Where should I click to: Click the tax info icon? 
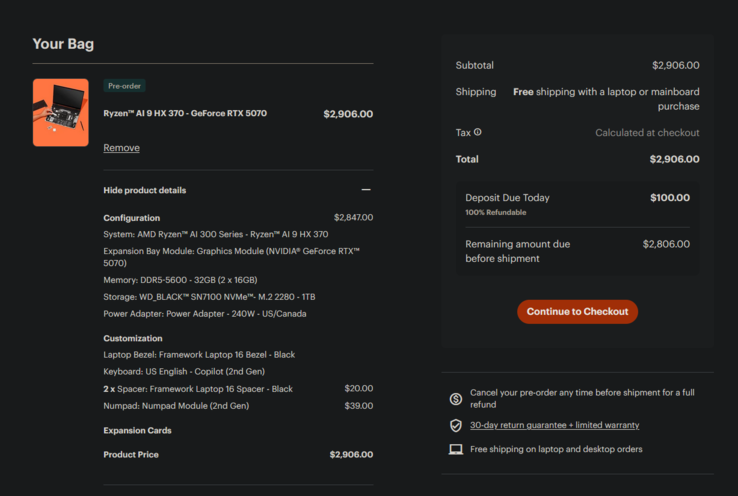[478, 132]
